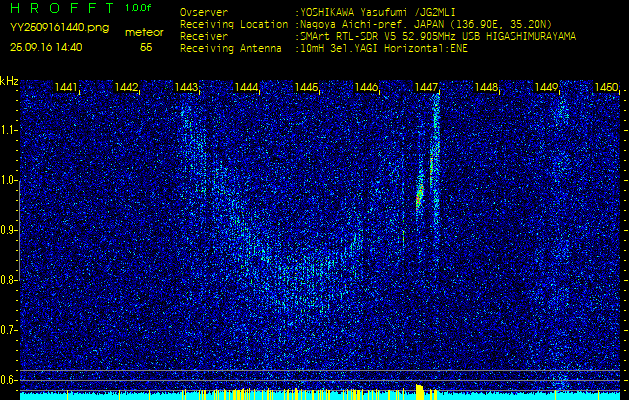The width and height of the screenshot is (629, 400).
Task: Click the file name YY2509161440.png
Action: pos(59,28)
